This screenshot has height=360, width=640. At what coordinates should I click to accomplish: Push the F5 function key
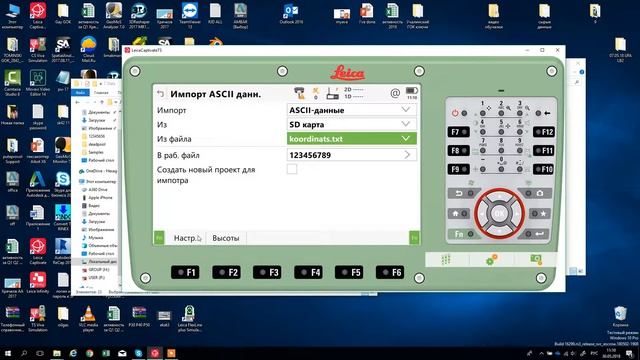[349, 272]
